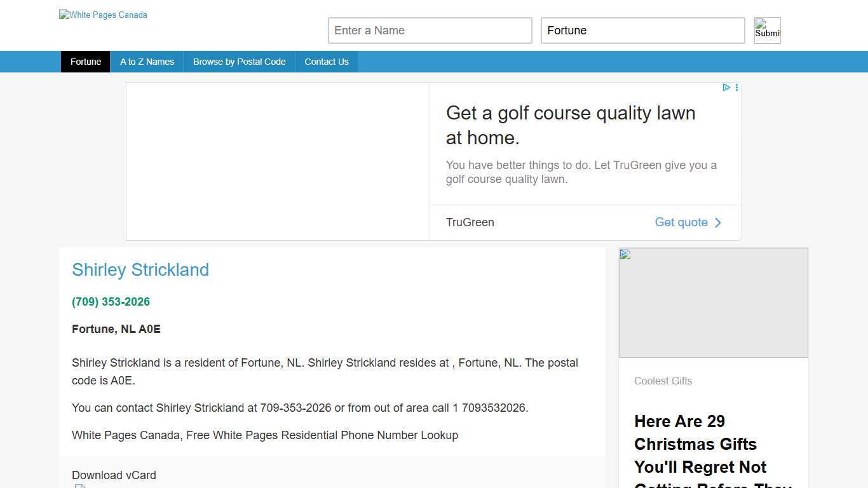Viewport: 868px width, 488px height.
Task: Open the ad options three-dot menu
Action: pos(737,88)
